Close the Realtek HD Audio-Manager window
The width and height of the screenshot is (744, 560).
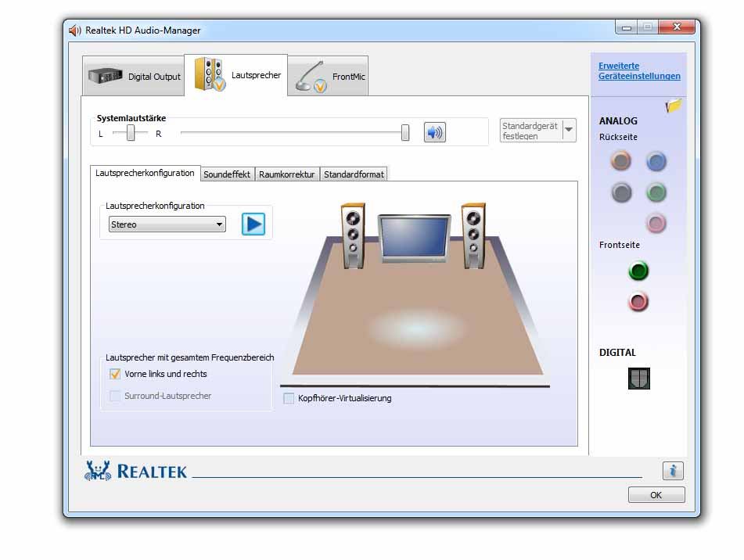677,27
